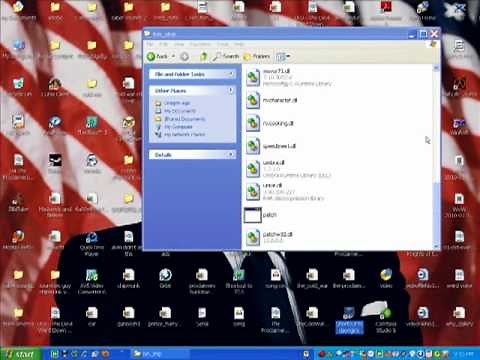
Task: Open the Tools menu in Explorer
Action: click(x=223, y=44)
